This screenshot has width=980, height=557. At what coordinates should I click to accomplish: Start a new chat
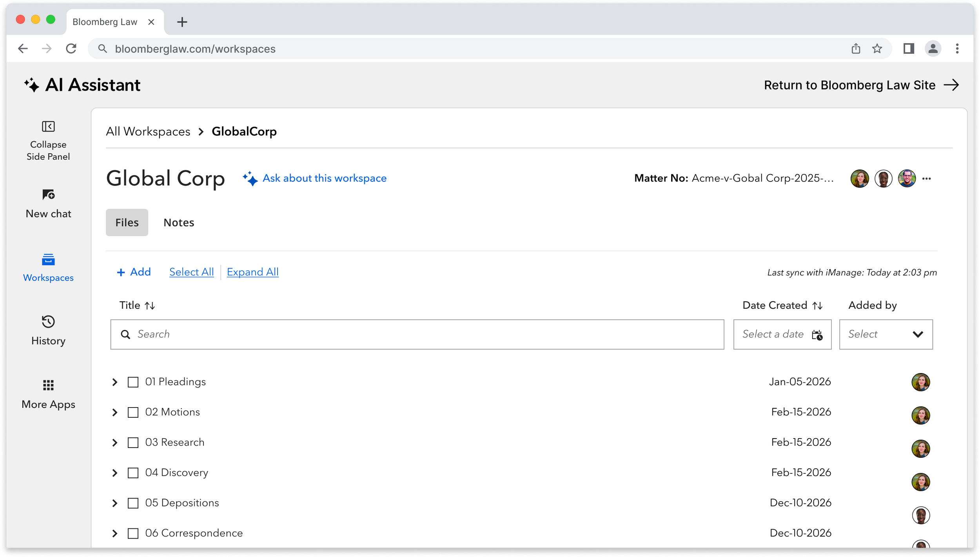[48, 204]
